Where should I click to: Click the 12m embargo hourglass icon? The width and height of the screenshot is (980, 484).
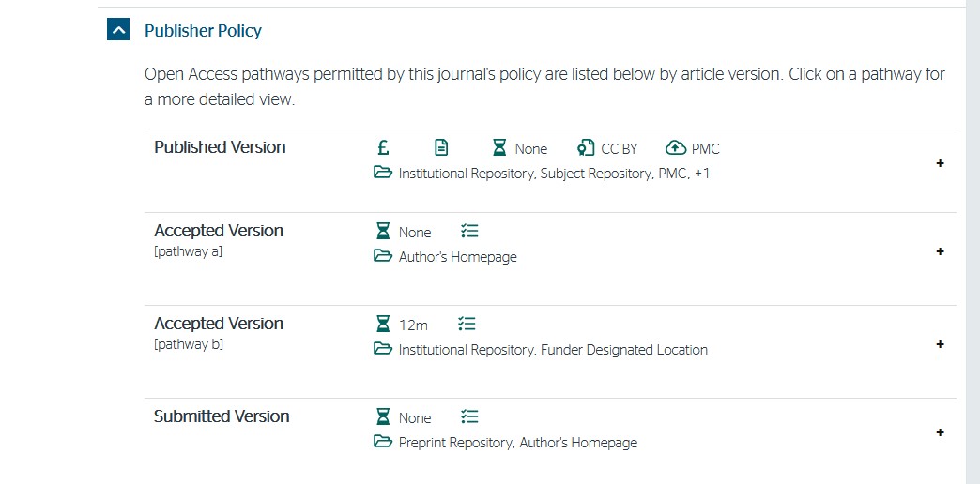382,325
